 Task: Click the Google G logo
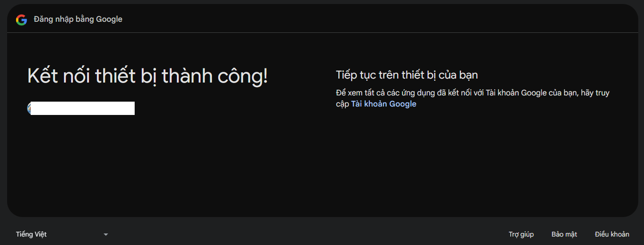pyautogui.click(x=21, y=20)
